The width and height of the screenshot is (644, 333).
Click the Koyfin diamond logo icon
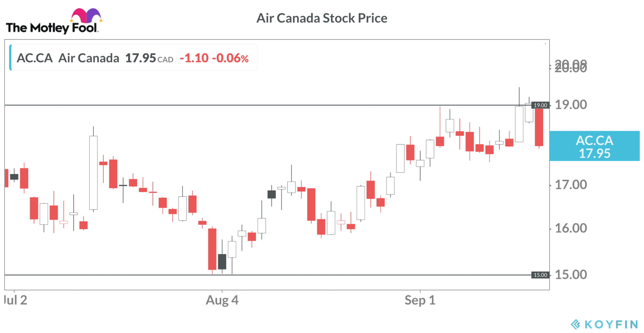(575, 324)
